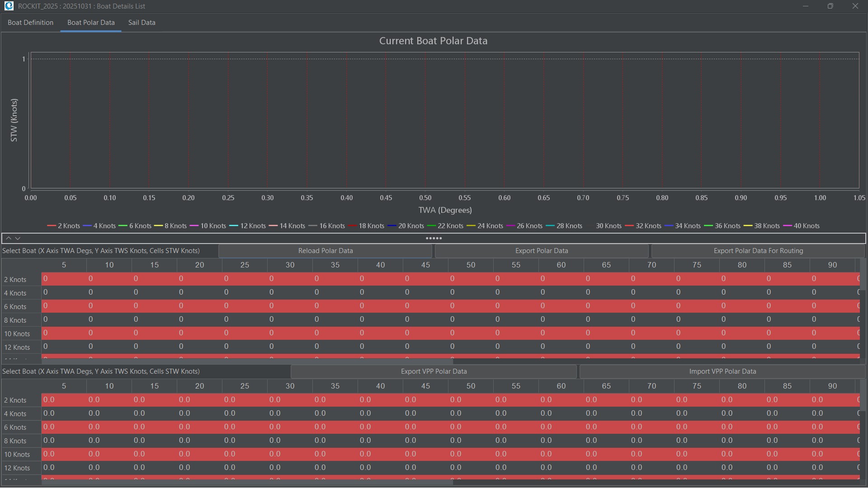Click the Export Polar Data button
This screenshot has height=488, width=868.
[x=541, y=251]
